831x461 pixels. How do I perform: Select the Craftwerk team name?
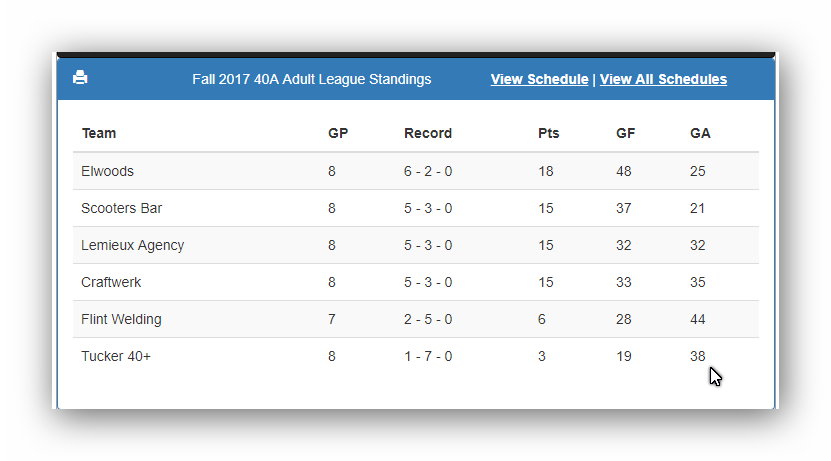[x=111, y=282]
